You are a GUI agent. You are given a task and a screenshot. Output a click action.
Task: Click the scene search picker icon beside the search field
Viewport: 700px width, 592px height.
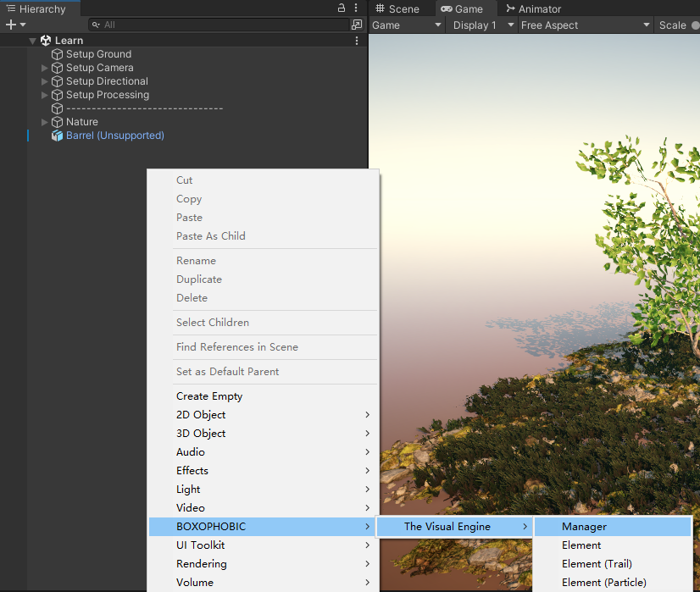(x=357, y=25)
